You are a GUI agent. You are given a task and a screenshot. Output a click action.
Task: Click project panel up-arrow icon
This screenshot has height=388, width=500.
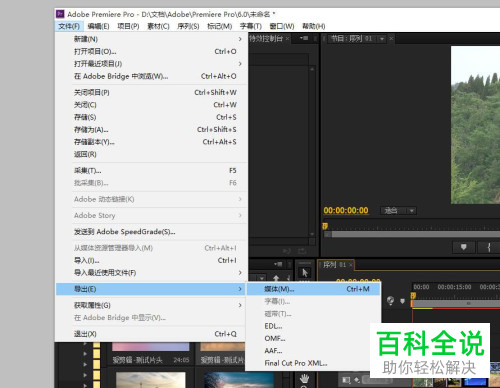pos(276,277)
